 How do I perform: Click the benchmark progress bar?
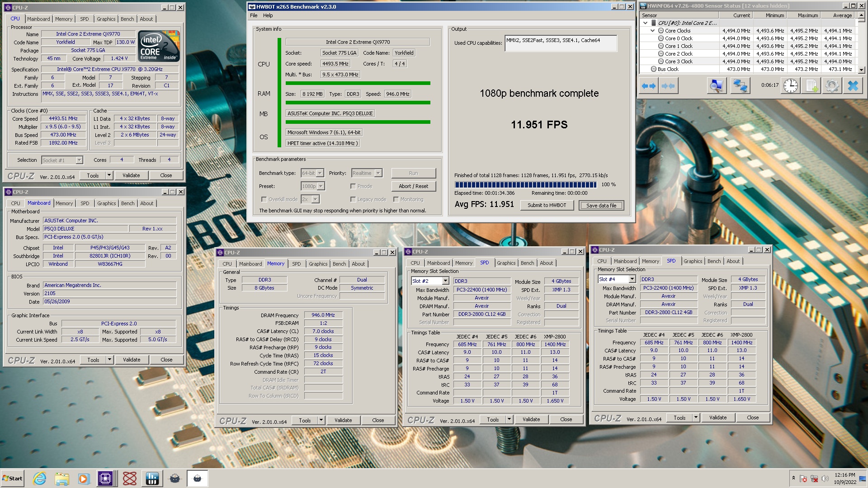[x=526, y=185]
